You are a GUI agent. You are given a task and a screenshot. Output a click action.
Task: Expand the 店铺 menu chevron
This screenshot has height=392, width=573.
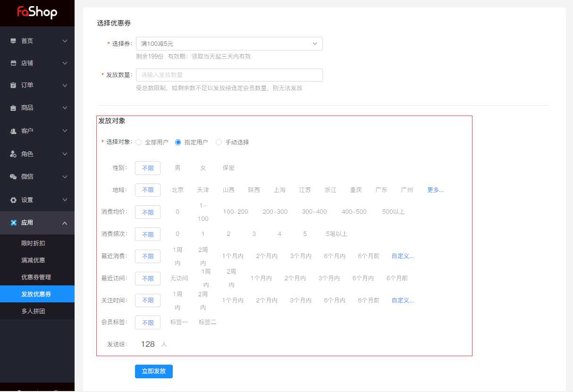pos(65,63)
